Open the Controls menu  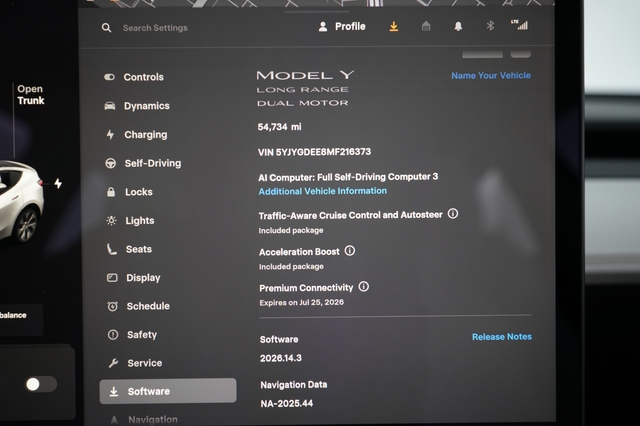point(134,77)
